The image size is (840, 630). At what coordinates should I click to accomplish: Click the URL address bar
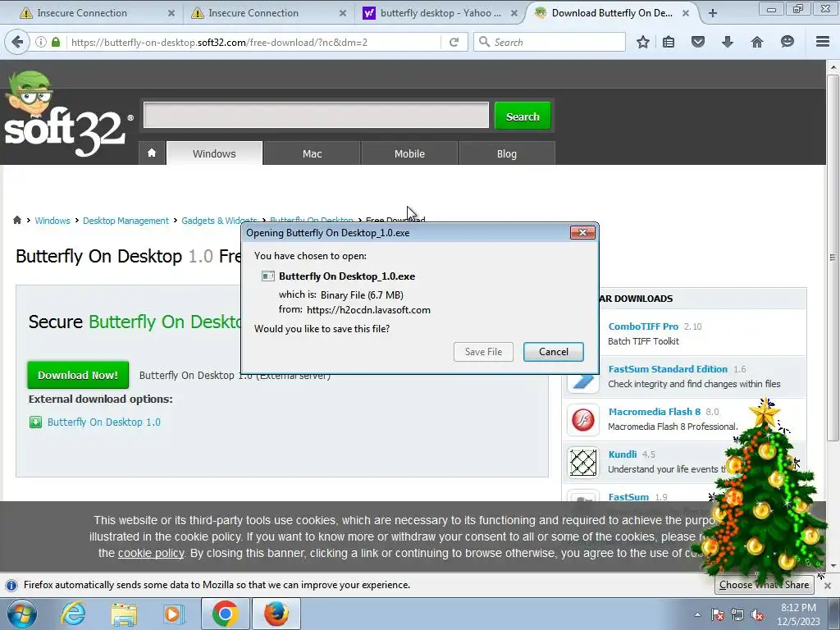click(254, 42)
